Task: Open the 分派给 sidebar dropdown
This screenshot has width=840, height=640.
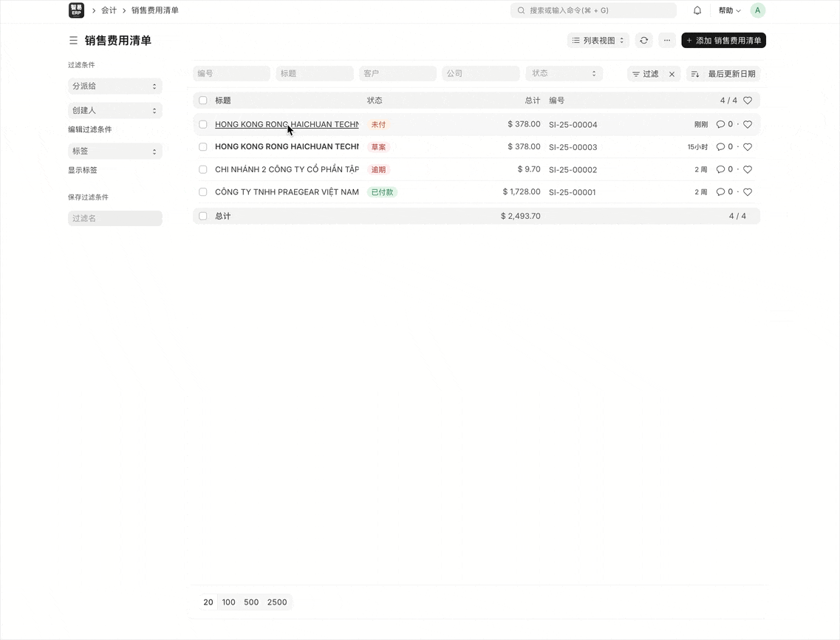Action: [115, 86]
